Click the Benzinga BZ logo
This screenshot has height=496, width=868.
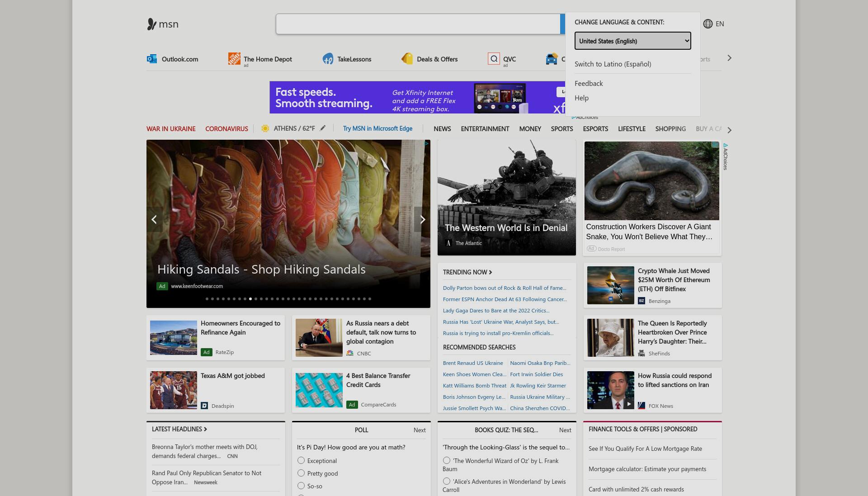pos(642,301)
